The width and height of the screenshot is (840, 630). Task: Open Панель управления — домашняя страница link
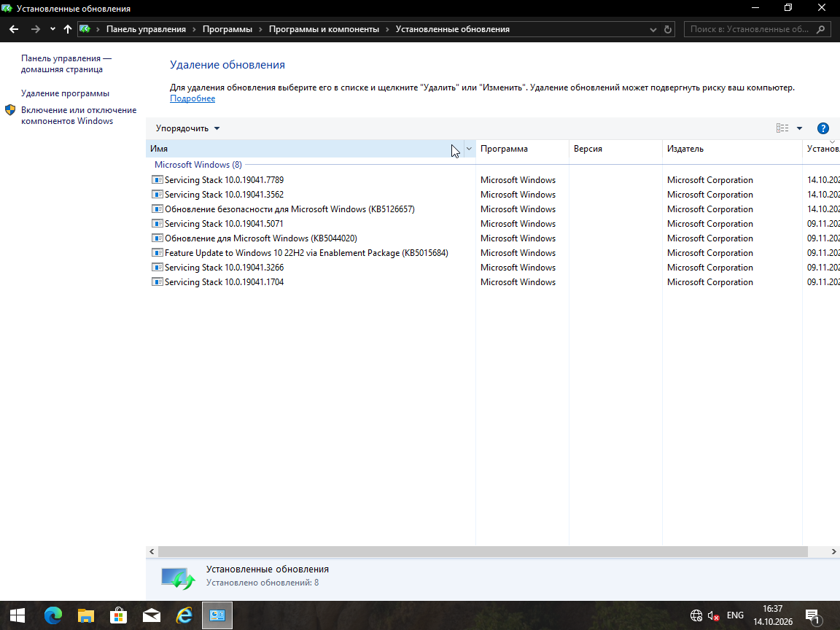click(66, 63)
